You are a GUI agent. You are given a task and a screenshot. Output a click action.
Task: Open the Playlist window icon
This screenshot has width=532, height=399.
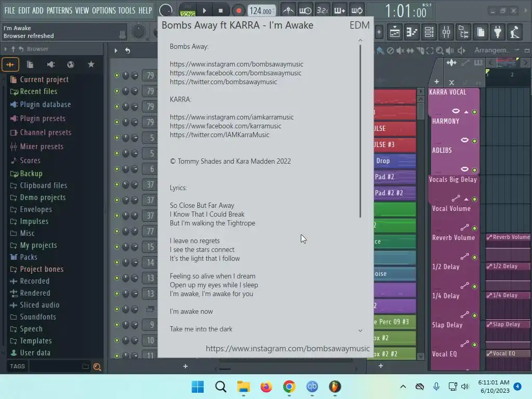click(x=395, y=32)
